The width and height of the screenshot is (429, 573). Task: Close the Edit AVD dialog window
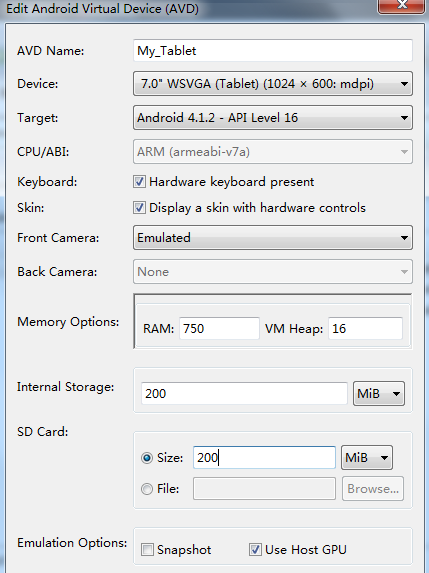[x=401, y=5]
